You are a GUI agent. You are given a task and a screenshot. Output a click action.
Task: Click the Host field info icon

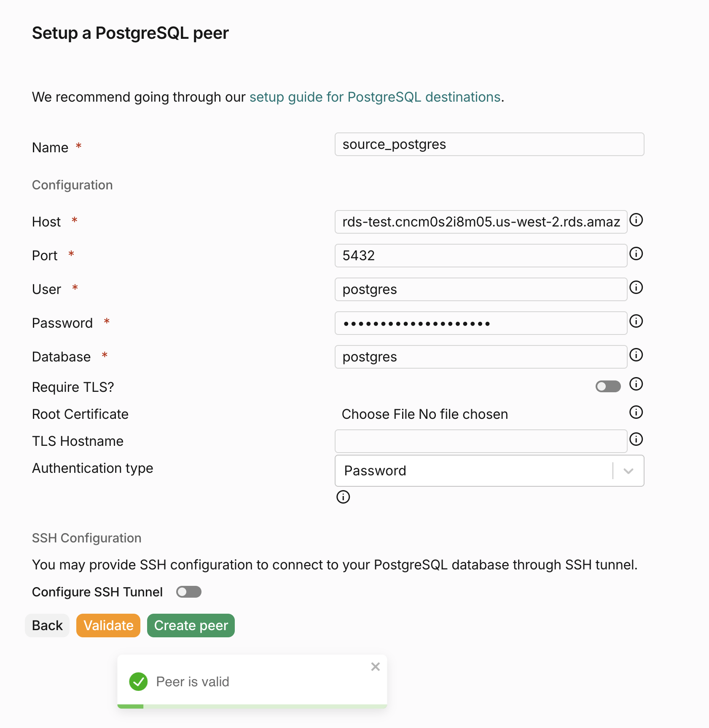tap(636, 220)
